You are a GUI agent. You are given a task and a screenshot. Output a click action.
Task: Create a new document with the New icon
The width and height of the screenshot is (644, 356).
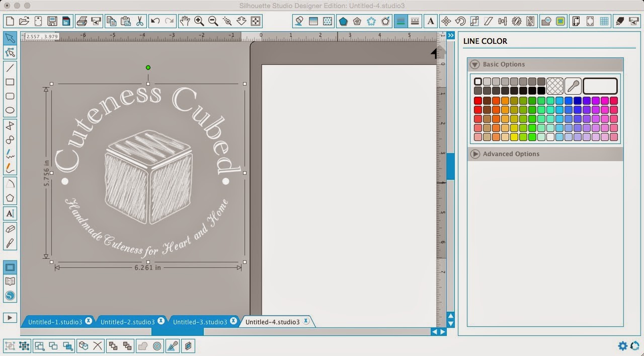point(10,21)
